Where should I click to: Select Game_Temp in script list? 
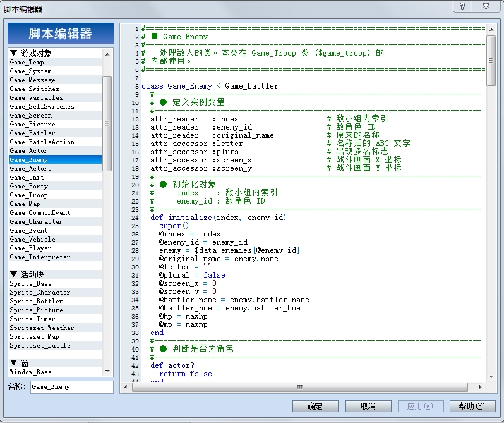coord(55,62)
